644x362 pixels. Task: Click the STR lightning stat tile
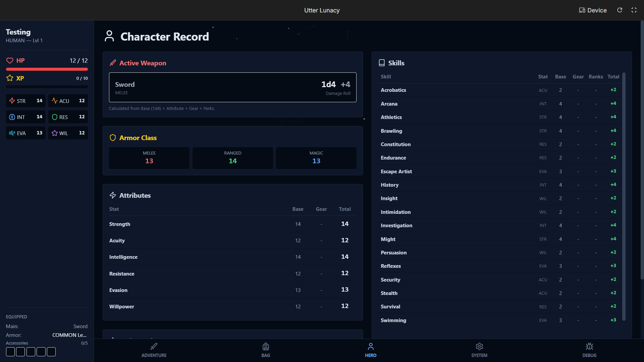(25, 101)
